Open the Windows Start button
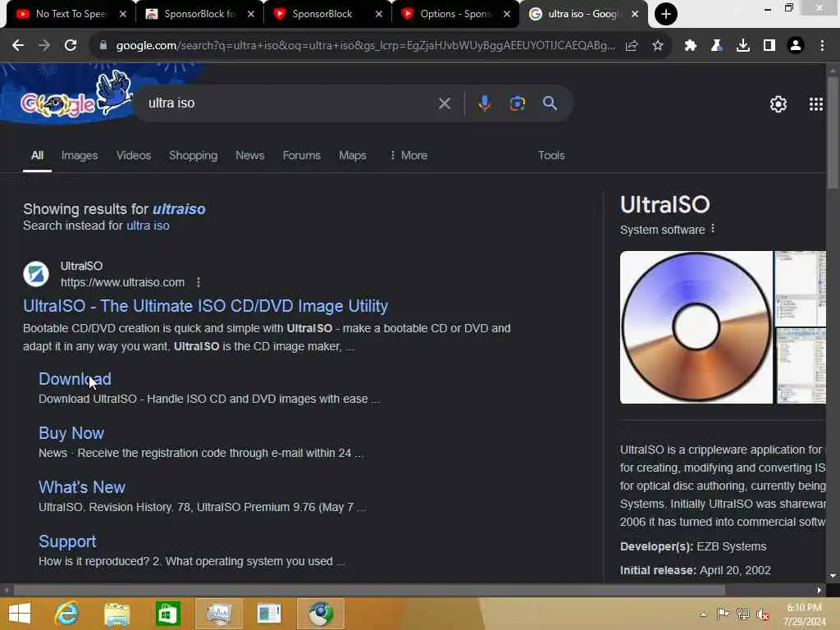 pos(20,614)
